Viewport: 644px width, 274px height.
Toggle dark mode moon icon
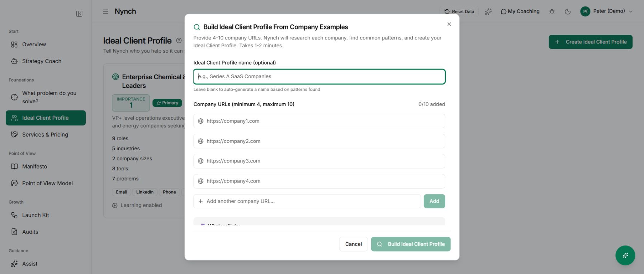pos(568,11)
